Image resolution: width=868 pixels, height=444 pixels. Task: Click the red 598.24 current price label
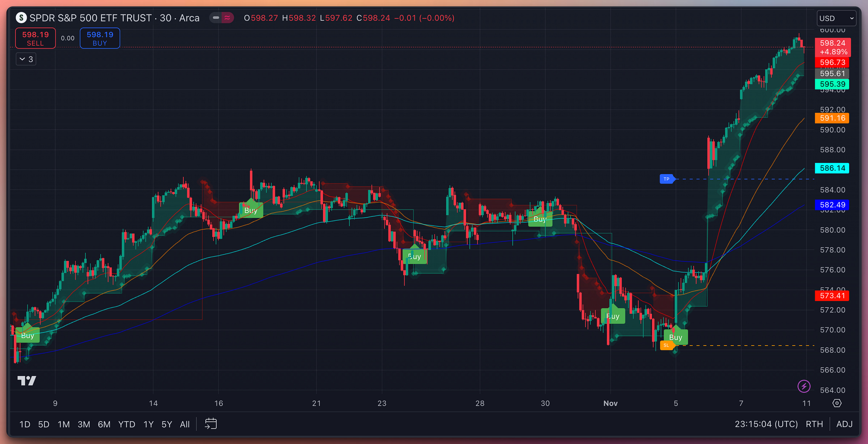pos(833,47)
